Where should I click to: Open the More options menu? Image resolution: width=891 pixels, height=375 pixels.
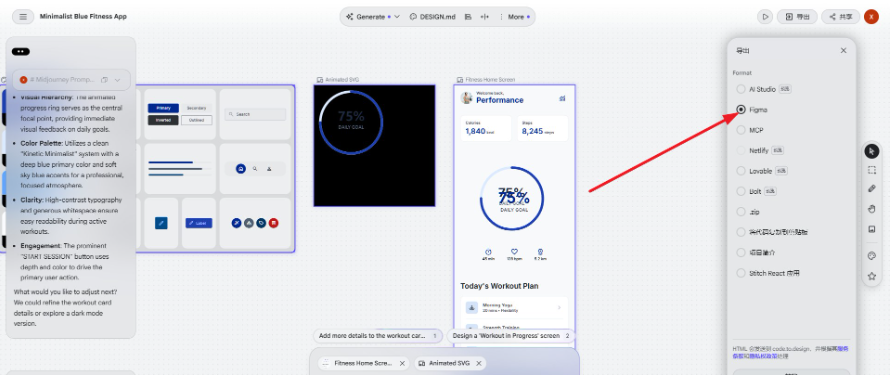pyautogui.click(x=515, y=16)
